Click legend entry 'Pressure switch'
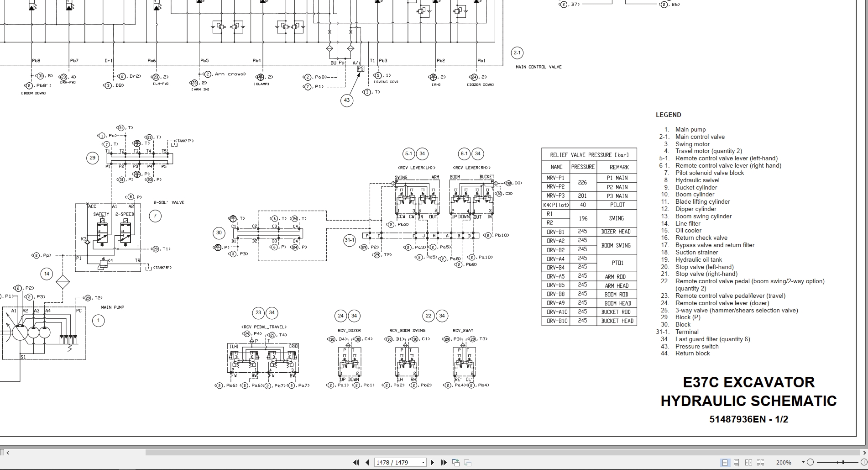Image resolution: width=868 pixels, height=470 pixels. click(697, 346)
